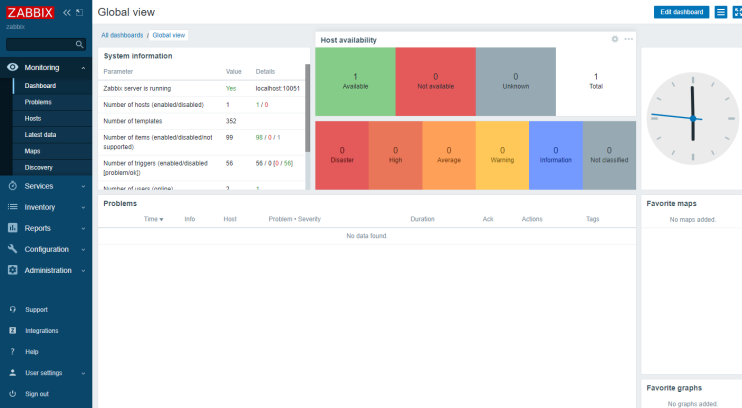This screenshot has height=408, width=742.
Task: Enter kiosk fullscreen mode
Action: [738, 12]
